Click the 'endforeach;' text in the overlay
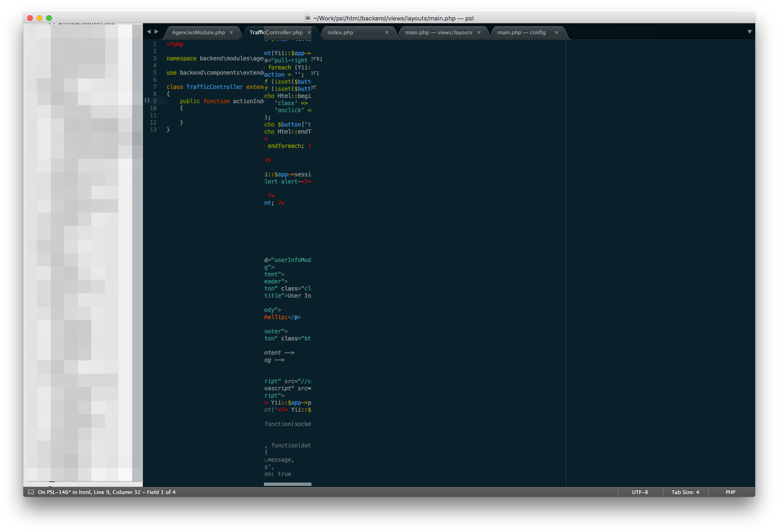 pos(285,146)
